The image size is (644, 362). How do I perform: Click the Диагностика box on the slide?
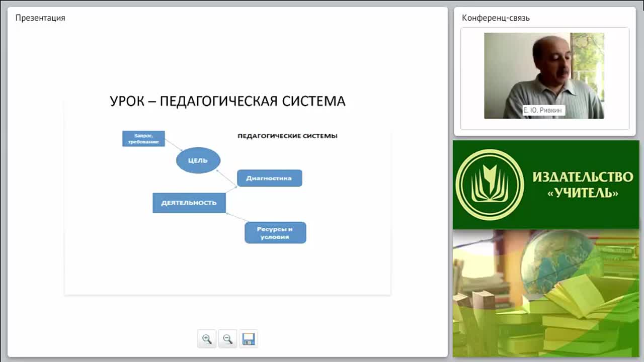tap(269, 178)
